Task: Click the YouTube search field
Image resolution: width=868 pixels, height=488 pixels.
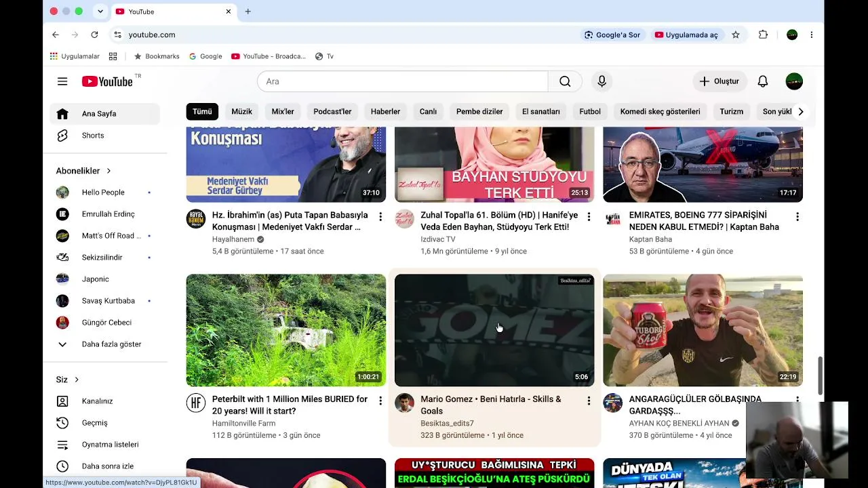Action: point(402,81)
